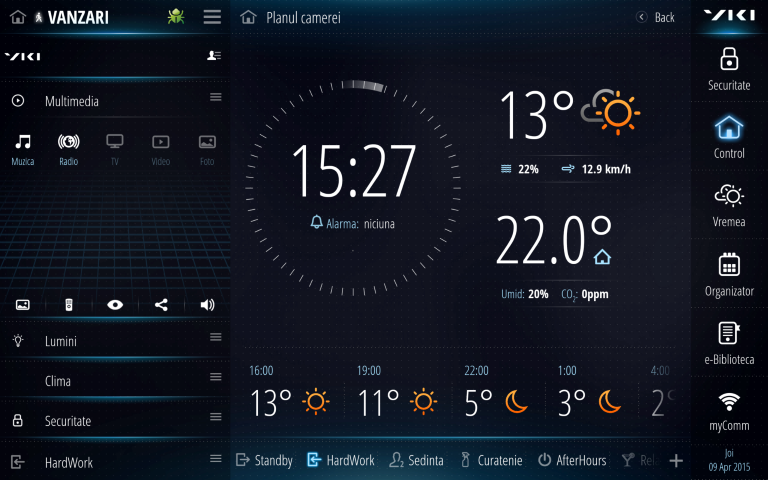Open the hamburger menu next to VANZARI
768x480 pixels.
(212, 17)
